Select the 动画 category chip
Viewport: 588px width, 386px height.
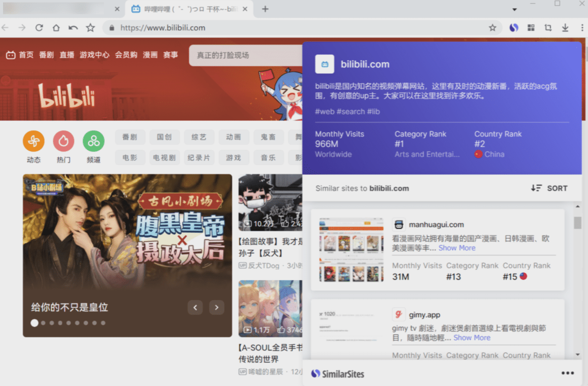coord(234,137)
